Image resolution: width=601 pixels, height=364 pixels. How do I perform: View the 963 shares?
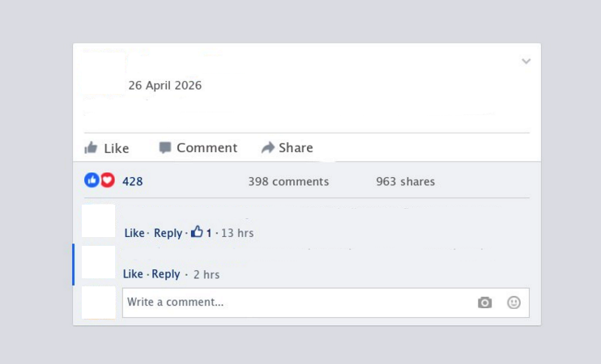pos(406,181)
